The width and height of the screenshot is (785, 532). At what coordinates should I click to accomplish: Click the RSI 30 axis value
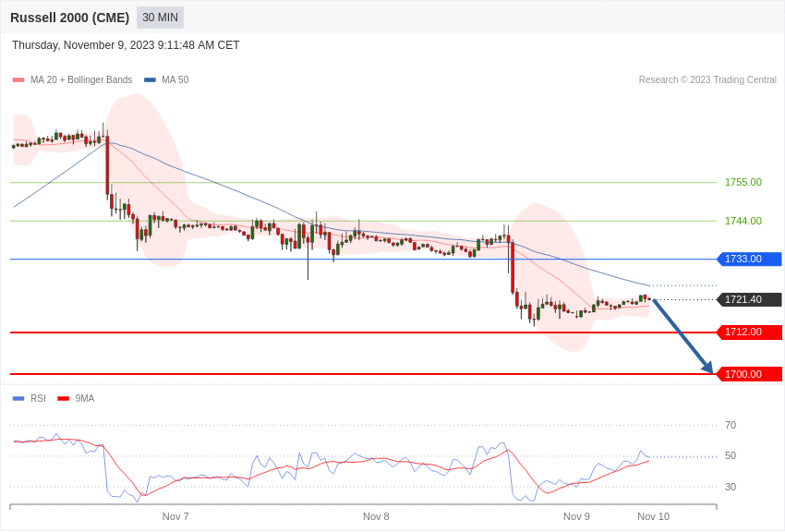coord(731,487)
